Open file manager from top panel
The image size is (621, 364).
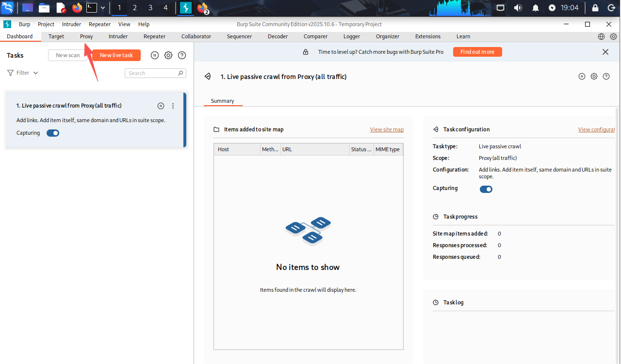[44, 8]
